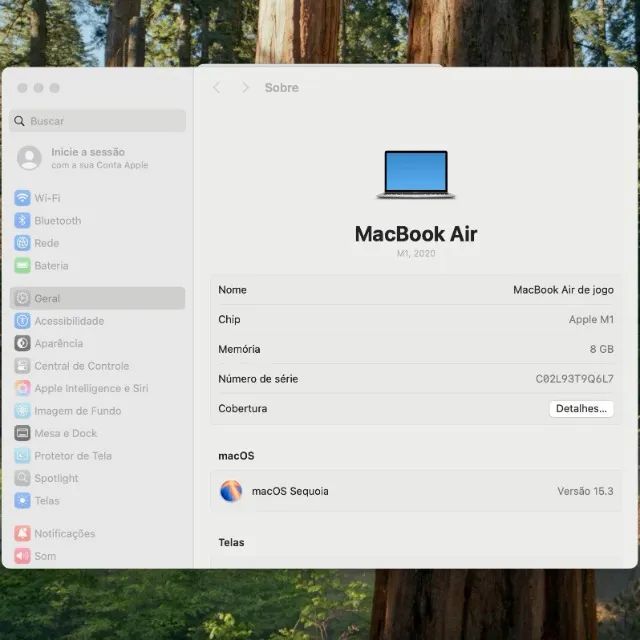Screen dimensions: 640x640
Task: Open the Wi-Fi settings icon
Action: point(22,198)
